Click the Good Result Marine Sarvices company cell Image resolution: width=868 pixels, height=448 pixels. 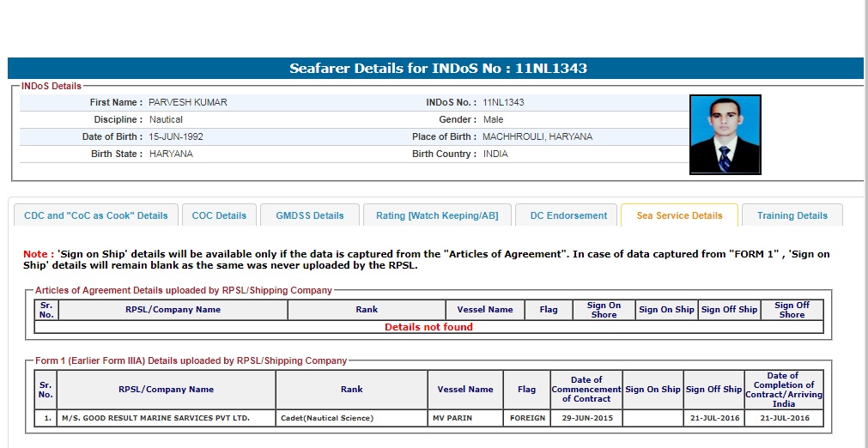155,418
